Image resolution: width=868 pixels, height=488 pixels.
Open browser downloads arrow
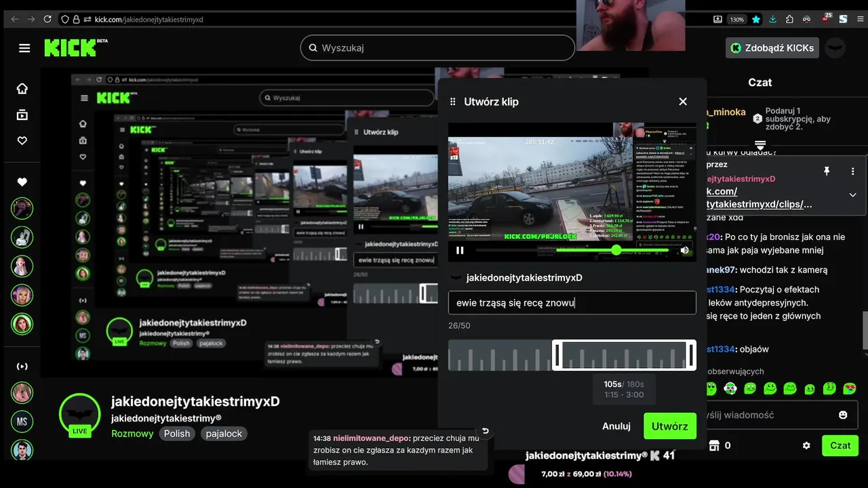(773, 19)
